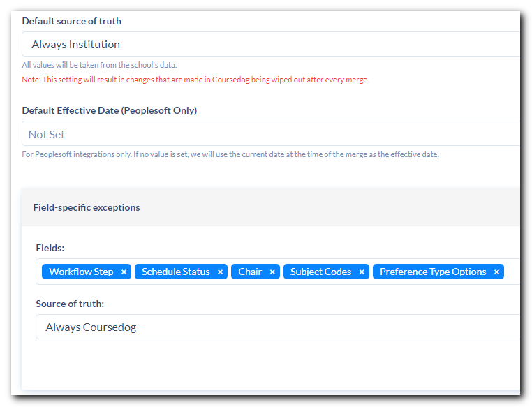The image size is (532, 407).
Task: Click the Workflow Step chip label
Action: 81,272
